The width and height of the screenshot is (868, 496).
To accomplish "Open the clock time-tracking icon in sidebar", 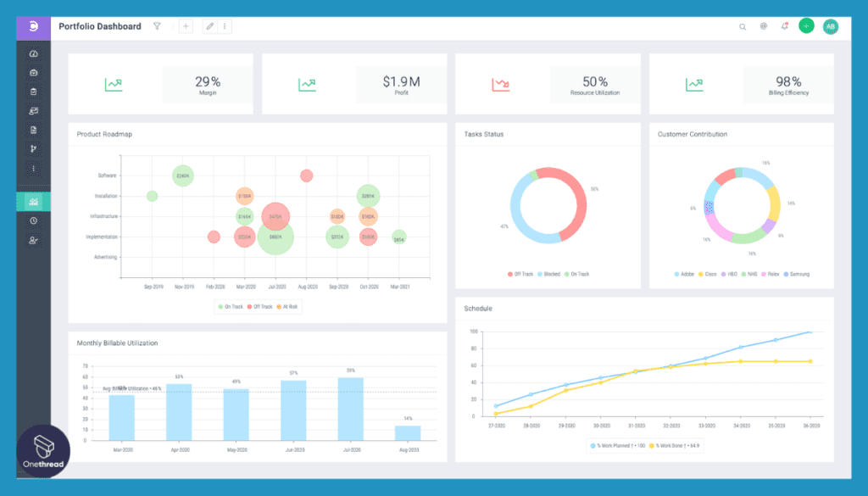I will point(33,221).
